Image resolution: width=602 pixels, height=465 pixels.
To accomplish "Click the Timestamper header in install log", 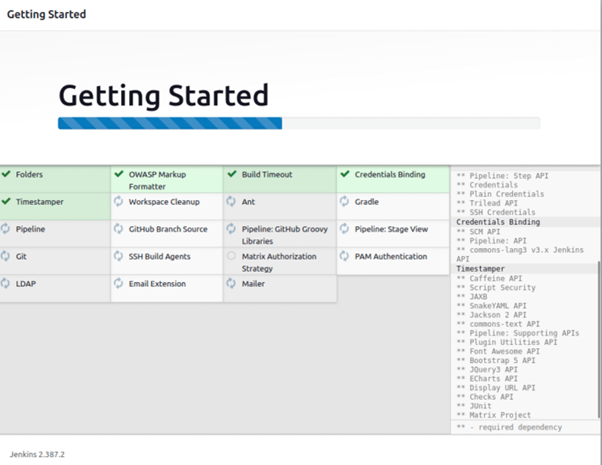I will point(483,269).
